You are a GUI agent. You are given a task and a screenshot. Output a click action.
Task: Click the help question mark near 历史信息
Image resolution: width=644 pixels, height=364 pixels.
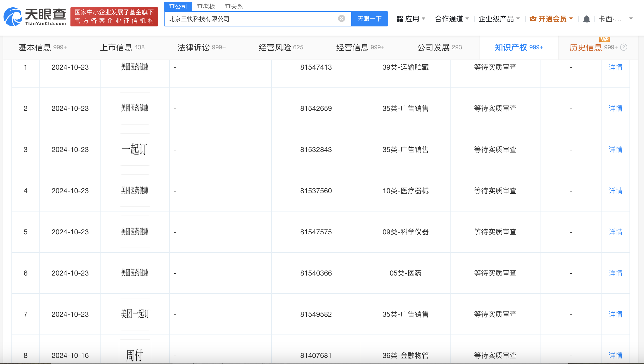[624, 47]
